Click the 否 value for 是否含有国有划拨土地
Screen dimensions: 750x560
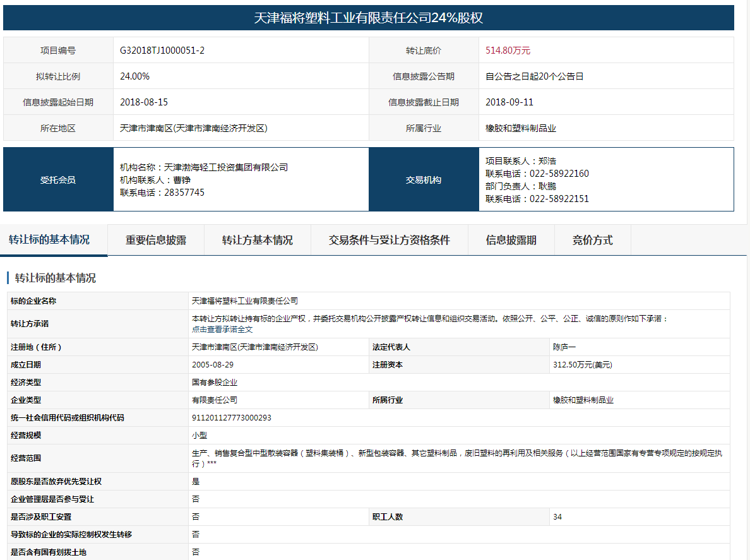(x=196, y=552)
